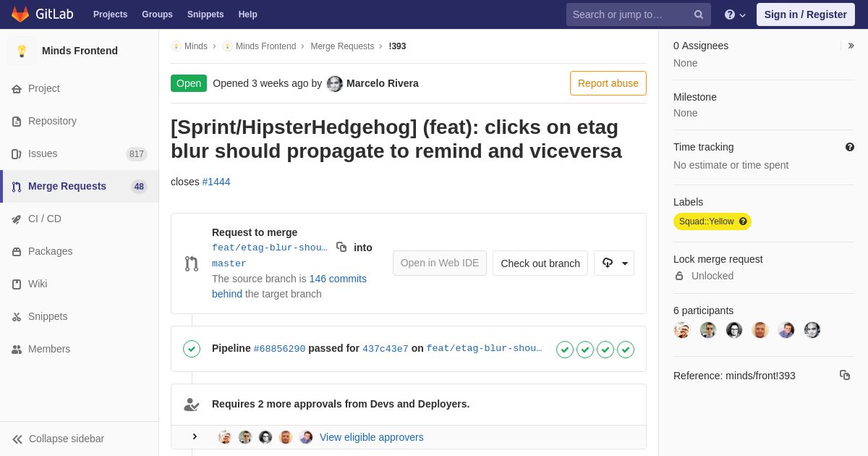Screen dimensions: 868x456
Task: Click Marcelo Rivera's author avatar
Action: pos(335,84)
